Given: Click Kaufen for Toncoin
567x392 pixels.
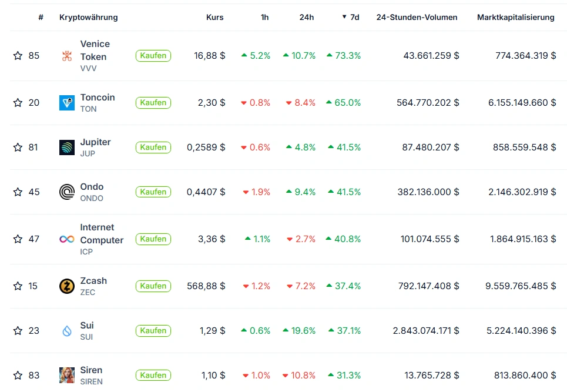Looking at the screenshot, I should coord(153,103).
